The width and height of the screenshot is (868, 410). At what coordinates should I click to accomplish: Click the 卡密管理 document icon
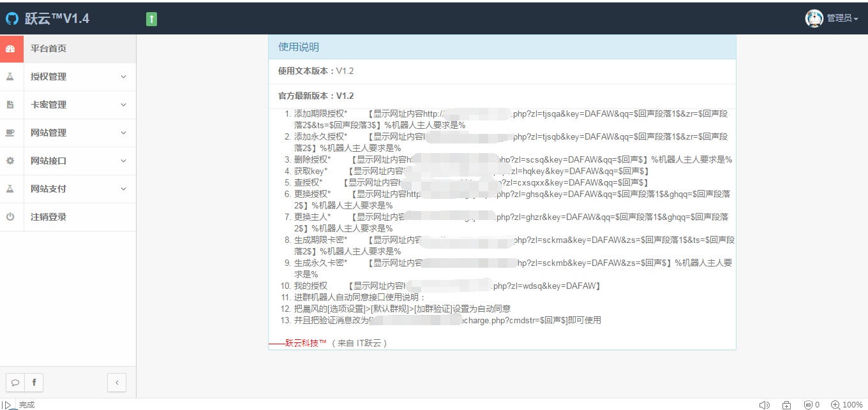11,104
